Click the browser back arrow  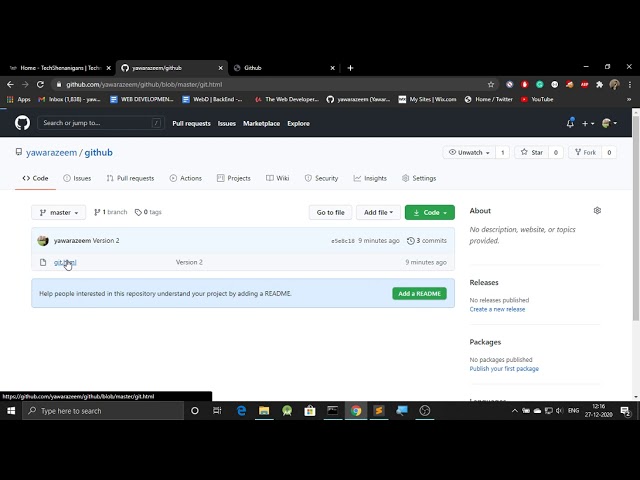point(10,84)
